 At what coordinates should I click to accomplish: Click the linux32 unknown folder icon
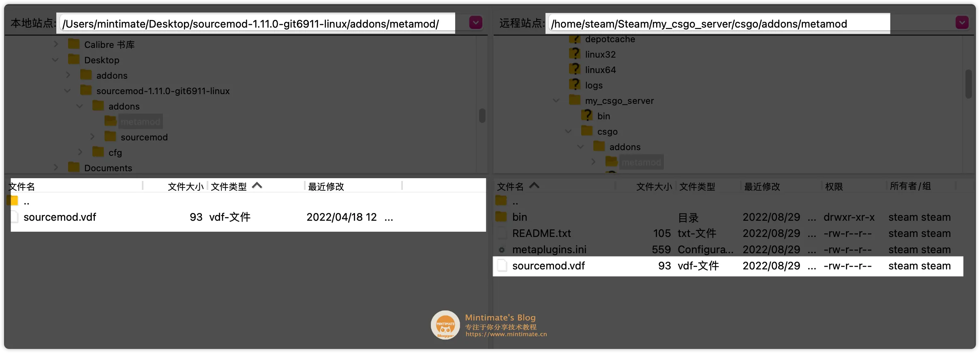(574, 54)
